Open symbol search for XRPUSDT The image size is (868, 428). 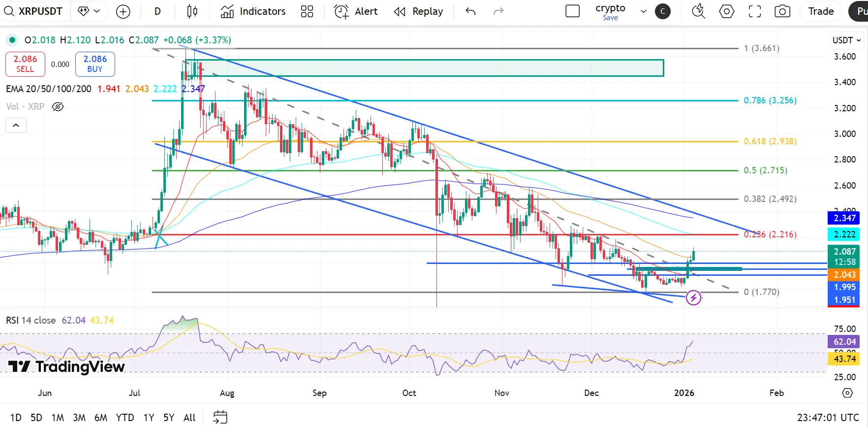tap(33, 11)
